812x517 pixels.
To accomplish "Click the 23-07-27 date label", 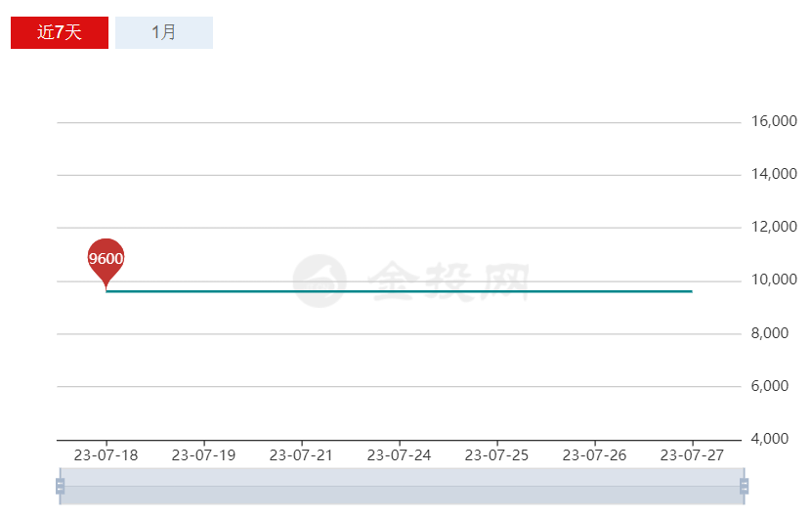I will click(692, 455).
